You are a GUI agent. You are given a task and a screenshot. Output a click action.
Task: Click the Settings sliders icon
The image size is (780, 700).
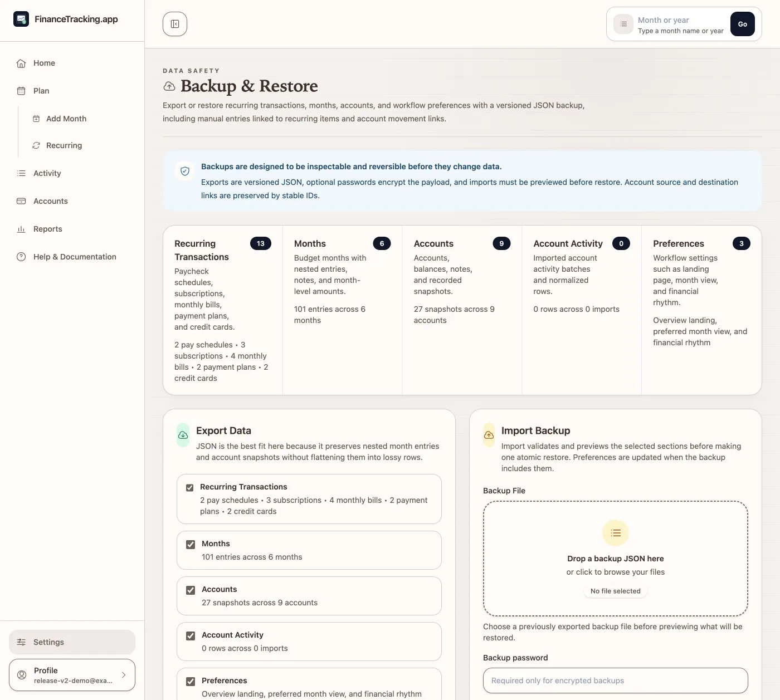(x=21, y=642)
